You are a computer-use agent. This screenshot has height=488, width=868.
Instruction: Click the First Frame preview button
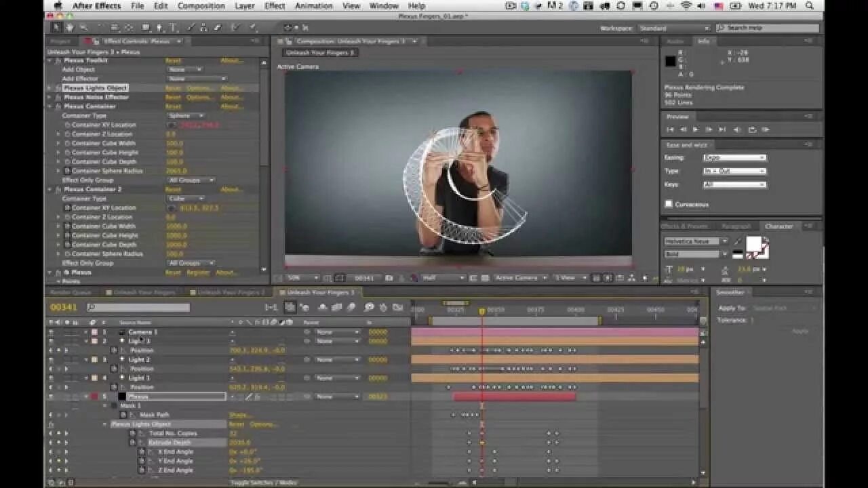pyautogui.click(x=670, y=129)
